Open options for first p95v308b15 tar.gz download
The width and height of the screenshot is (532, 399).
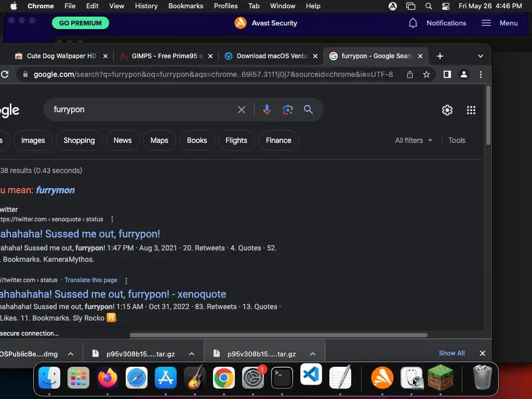coord(192,354)
